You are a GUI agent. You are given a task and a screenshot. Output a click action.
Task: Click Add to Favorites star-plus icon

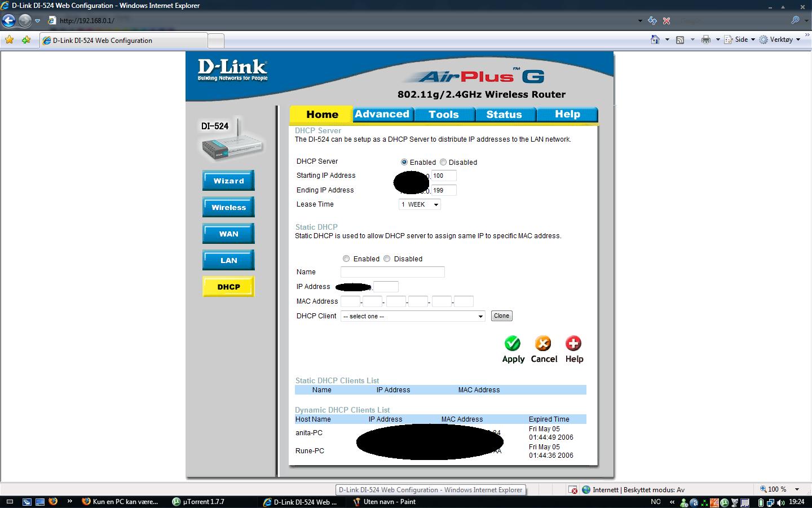26,40
